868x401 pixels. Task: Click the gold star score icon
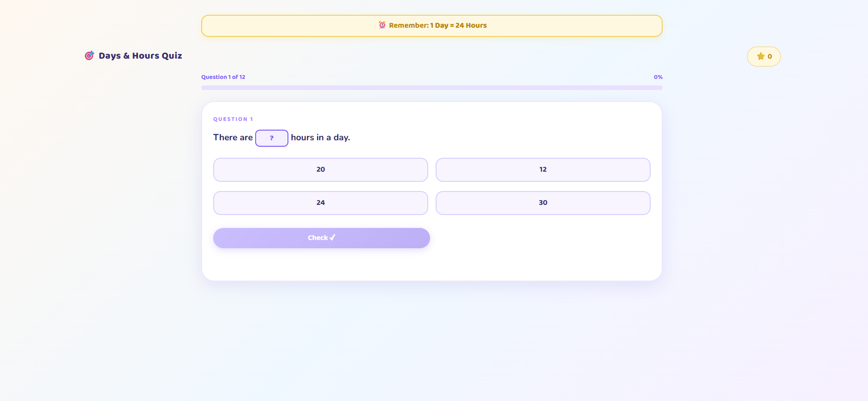click(760, 56)
